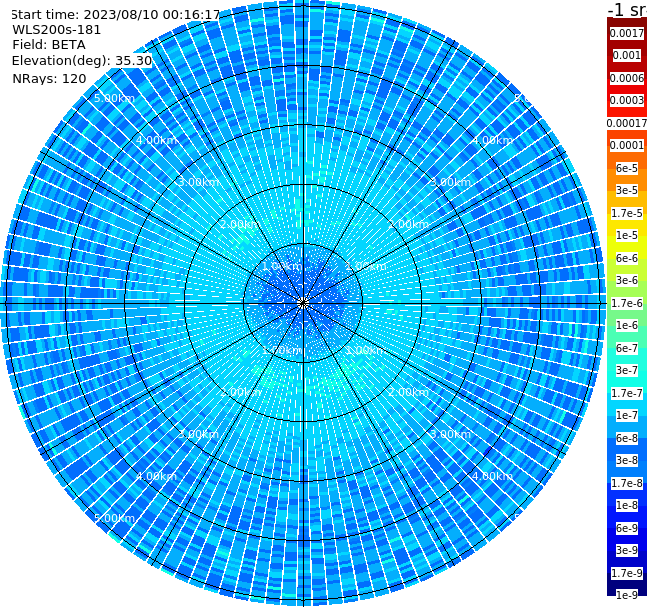The height and width of the screenshot is (607, 647).
Task: Click the 0.0001 colorbar label
Action: [627, 145]
